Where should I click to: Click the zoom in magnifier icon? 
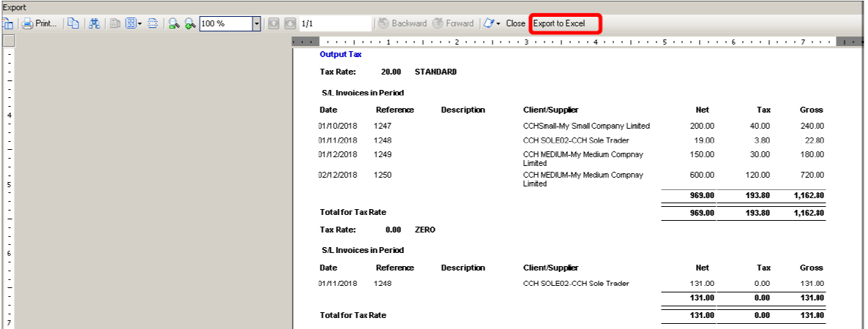[190, 24]
